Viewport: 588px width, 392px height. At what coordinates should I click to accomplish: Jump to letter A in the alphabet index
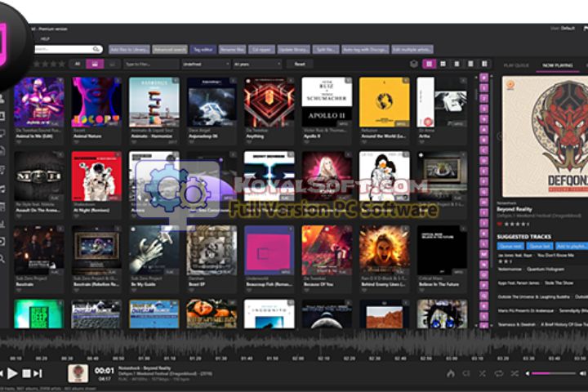[x=484, y=130]
